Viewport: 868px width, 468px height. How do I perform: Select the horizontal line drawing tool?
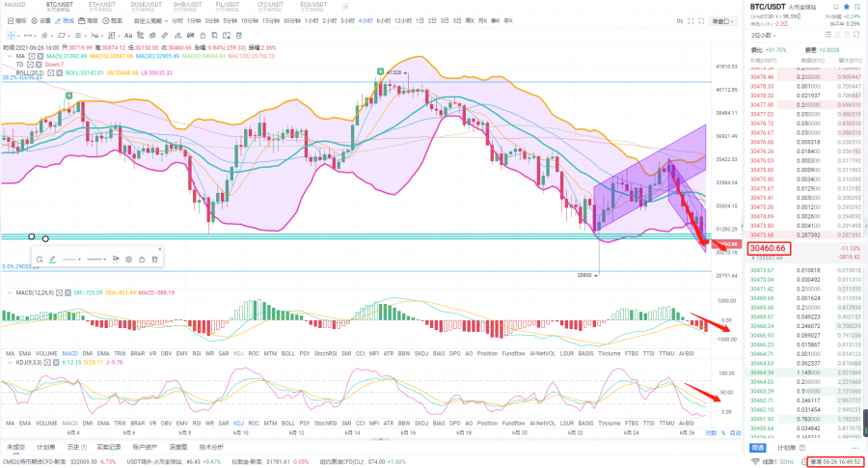28,36
